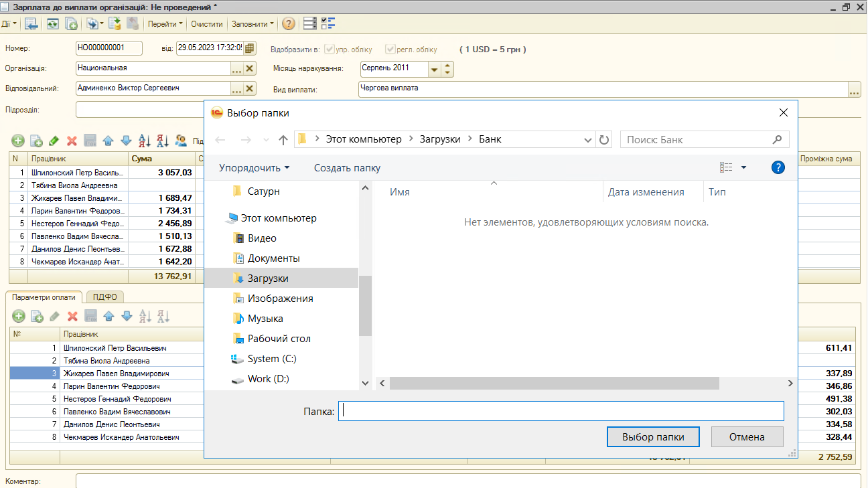This screenshot has height=488, width=868.
Task: Delete row in the upper employees table
Action: coord(72,141)
